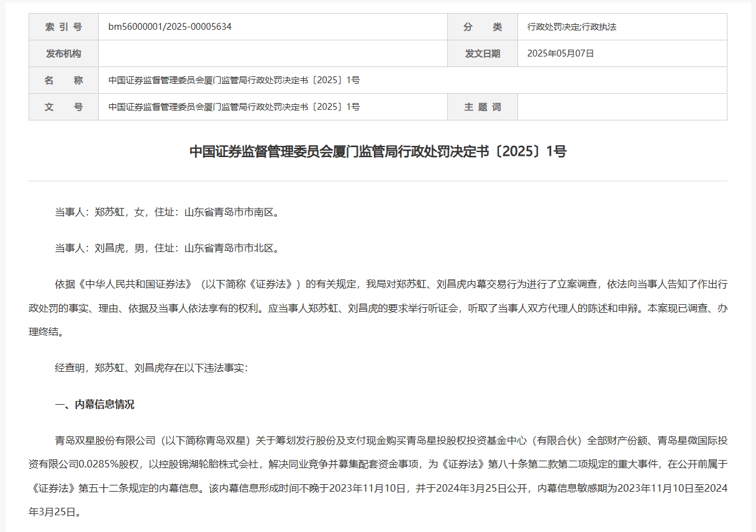The image size is (756, 532).
Task: Click the 文号 label cell
Action: click(x=63, y=107)
